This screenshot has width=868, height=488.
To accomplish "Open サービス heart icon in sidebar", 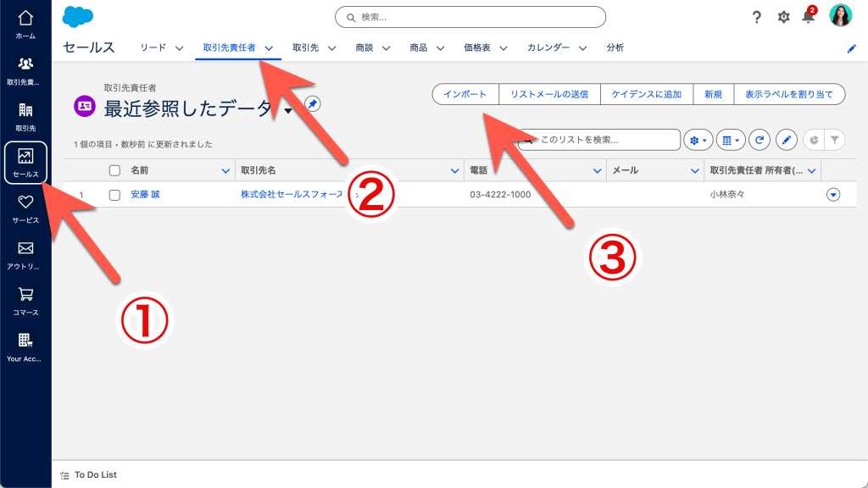I will 25,208.
